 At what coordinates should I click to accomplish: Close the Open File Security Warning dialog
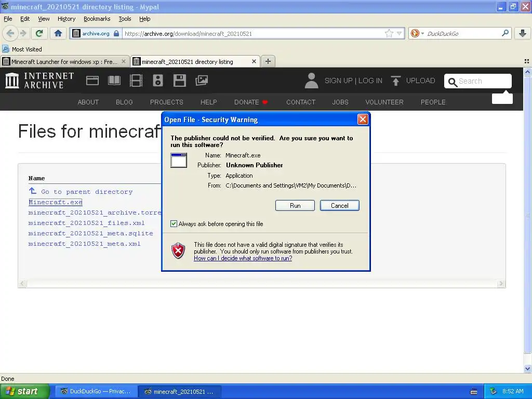coord(363,119)
